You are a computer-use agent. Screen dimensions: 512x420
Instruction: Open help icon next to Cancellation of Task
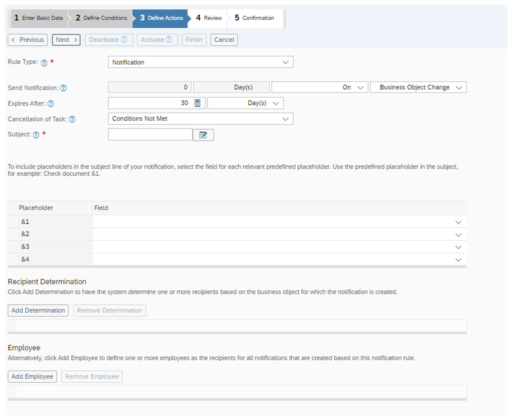tap(72, 119)
